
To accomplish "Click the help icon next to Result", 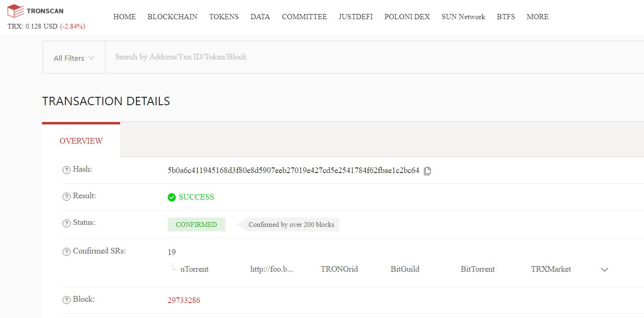I will tap(66, 196).
